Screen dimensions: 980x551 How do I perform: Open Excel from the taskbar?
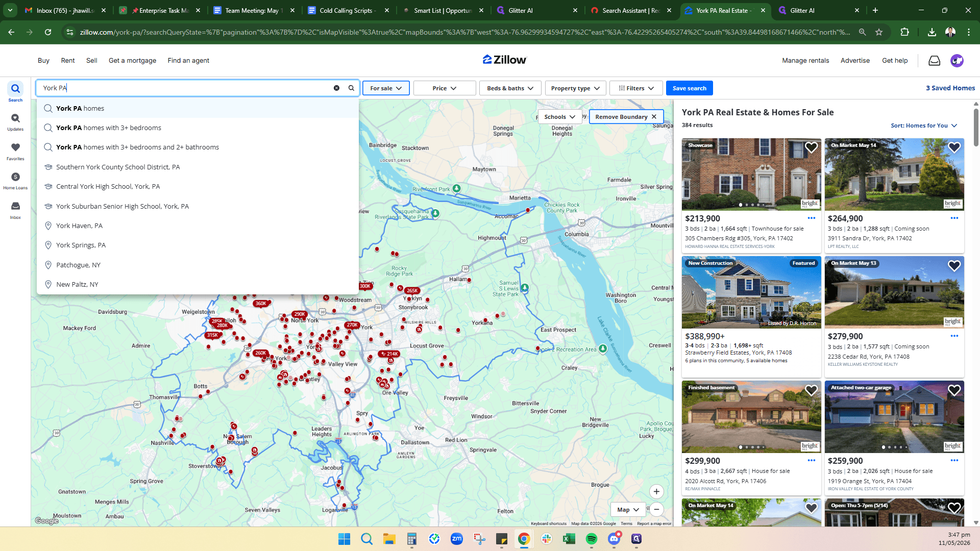click(569, 539)
